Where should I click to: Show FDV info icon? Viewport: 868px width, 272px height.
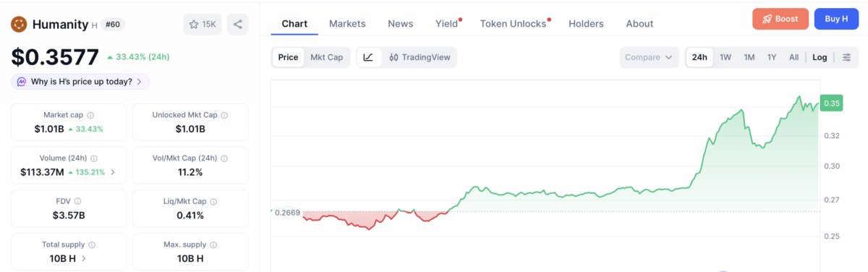(x=77, y=201)
